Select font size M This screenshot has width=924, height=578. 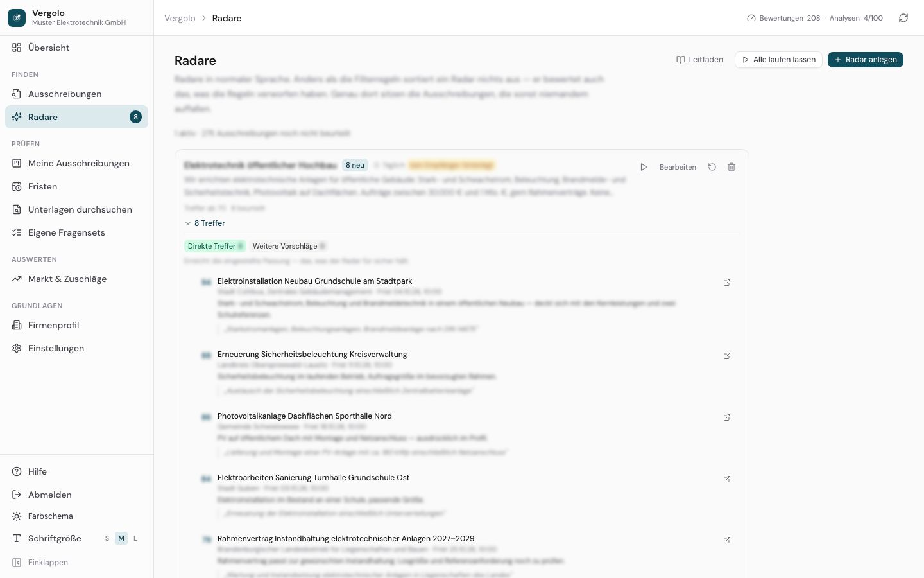121,538
